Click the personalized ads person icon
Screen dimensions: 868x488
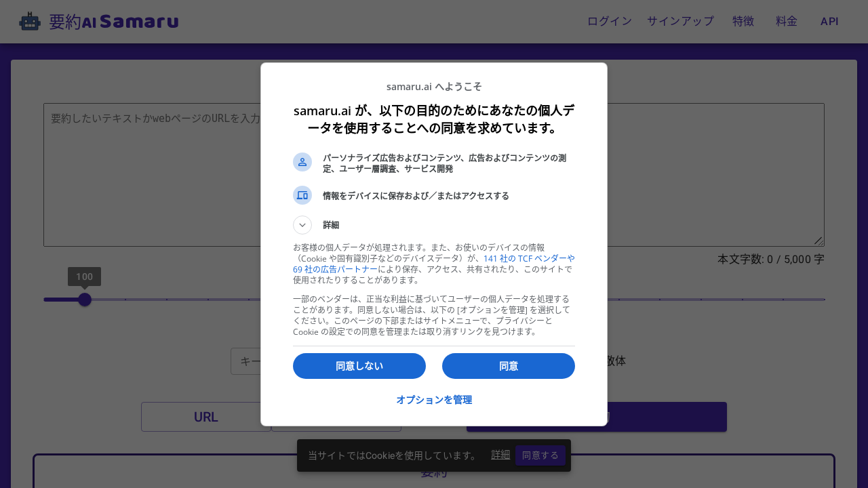pyautogui.click(x=302, y=162)
